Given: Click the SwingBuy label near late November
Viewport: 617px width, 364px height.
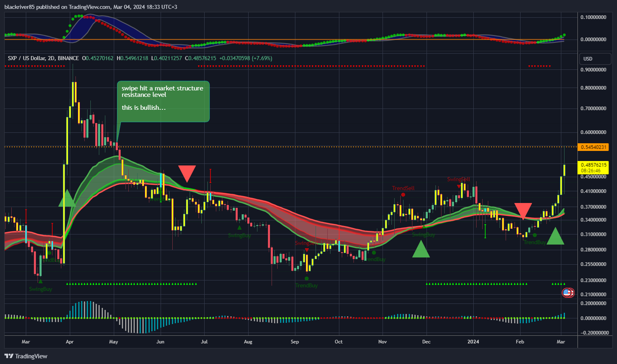Looking at the screenshot, I should [x=423, y=235].
